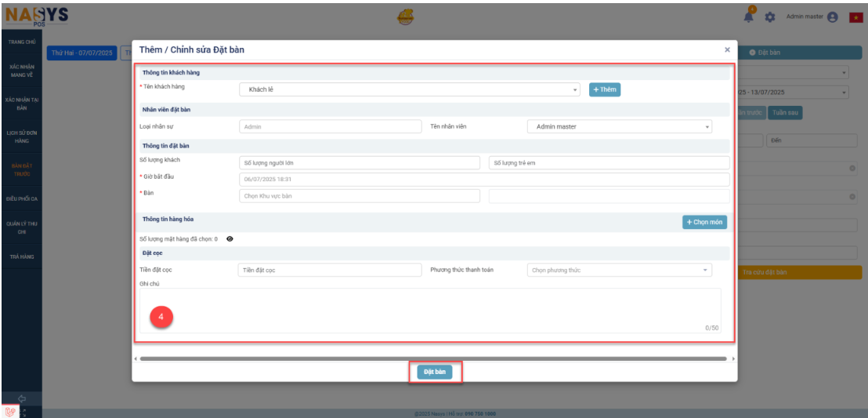The image size is (868, 418).
Task: Go to Trang chủ in sidebar
Action: (21, 42)
